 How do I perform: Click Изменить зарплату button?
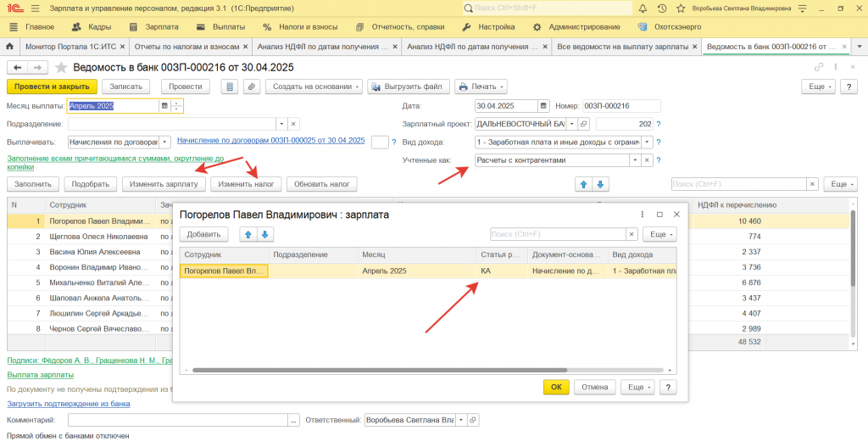[x=164, y=184]
